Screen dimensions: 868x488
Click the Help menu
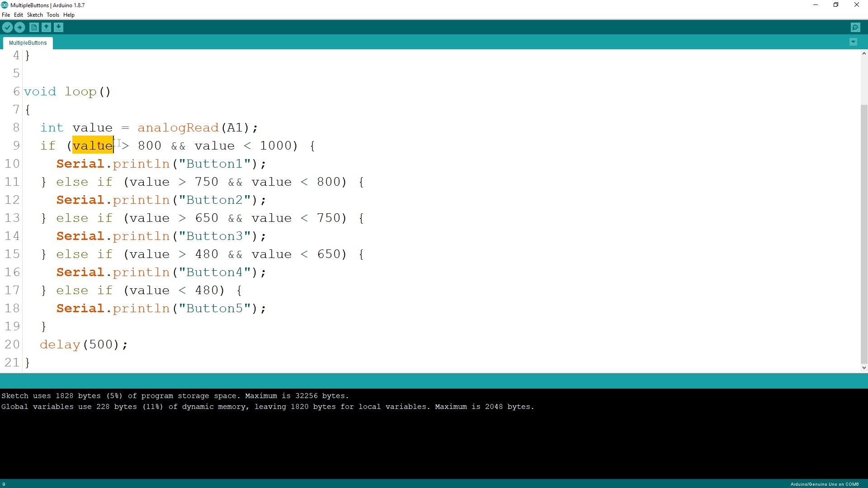pyautogui.click(x=69, y=15)
